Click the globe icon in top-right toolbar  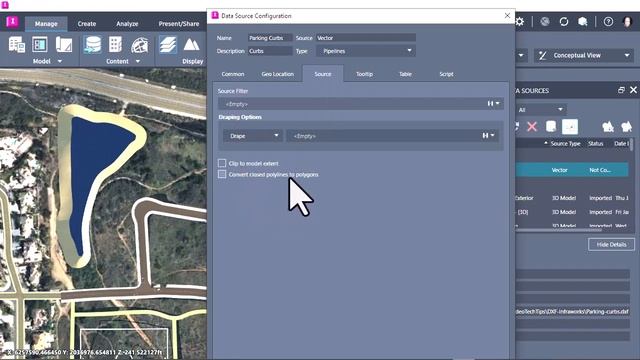(x=545, y=22)
